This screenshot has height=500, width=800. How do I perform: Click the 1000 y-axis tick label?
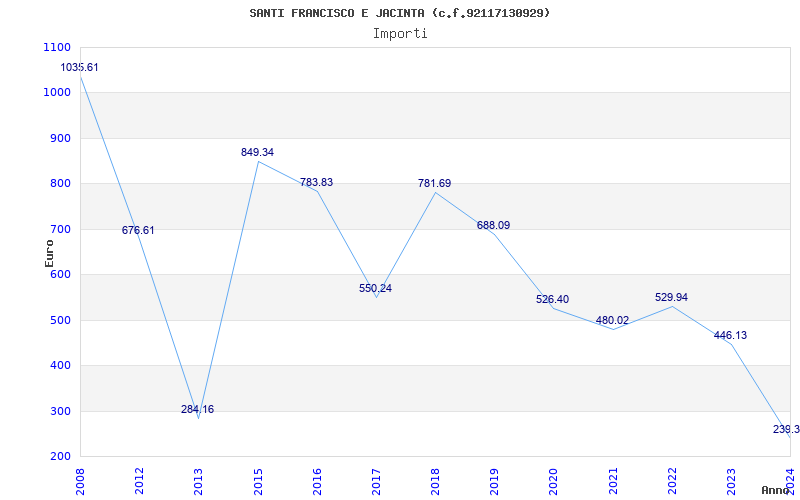point(57,93)
